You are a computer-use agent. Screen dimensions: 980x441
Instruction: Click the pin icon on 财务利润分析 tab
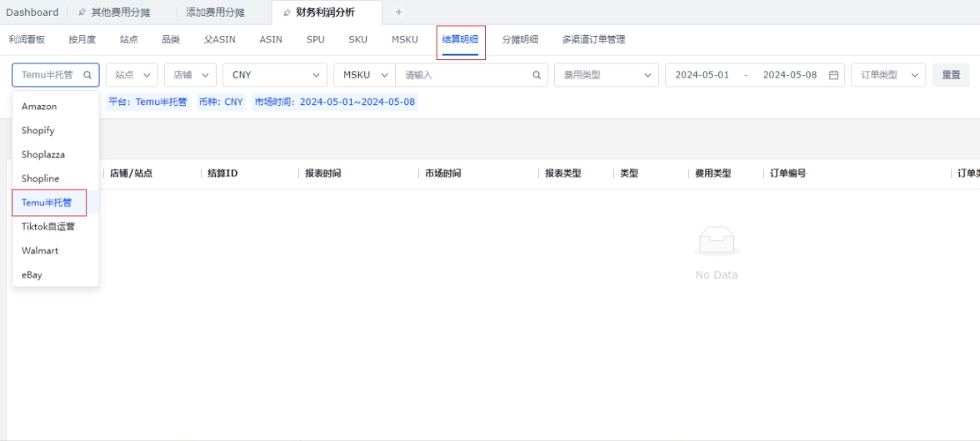click(287, 12)
